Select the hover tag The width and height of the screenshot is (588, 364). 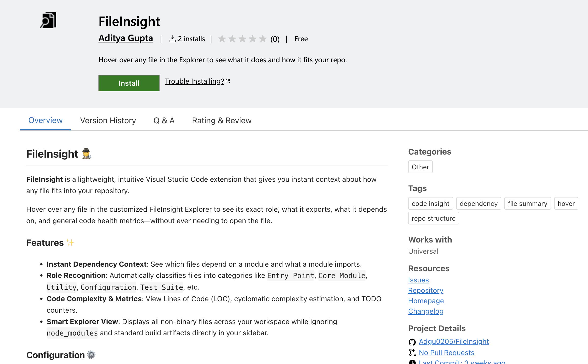566,204
